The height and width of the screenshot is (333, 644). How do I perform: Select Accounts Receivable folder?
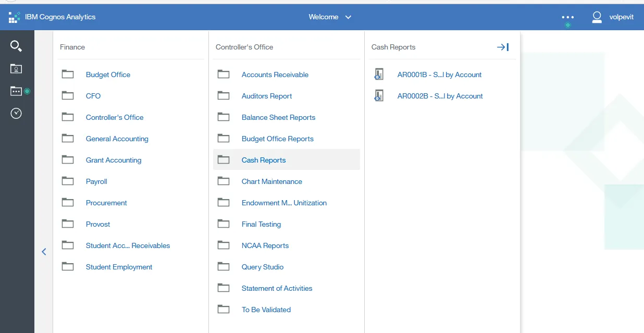coord(275,75)
